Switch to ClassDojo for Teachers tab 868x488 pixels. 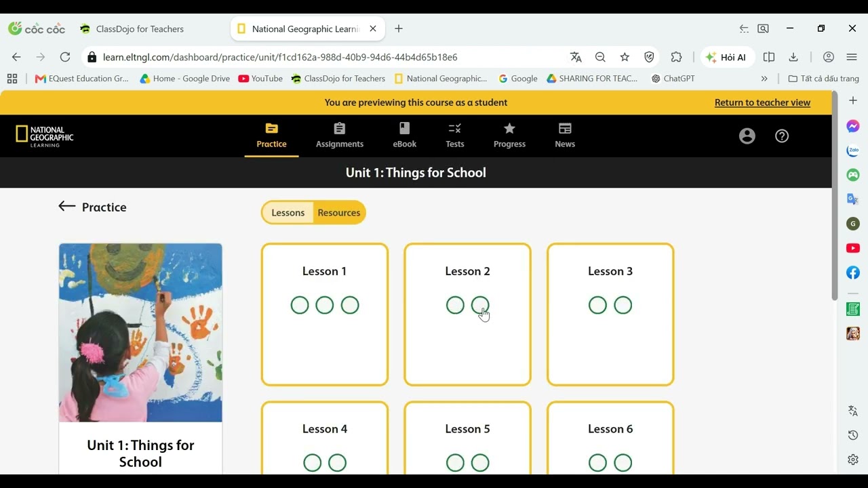coord(140,29)
